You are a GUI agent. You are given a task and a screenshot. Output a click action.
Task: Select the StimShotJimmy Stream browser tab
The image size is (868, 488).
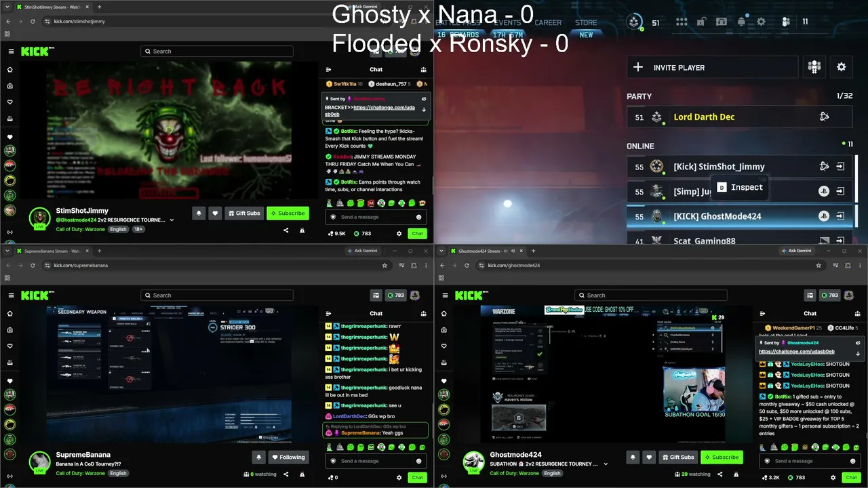click(52, 7)
